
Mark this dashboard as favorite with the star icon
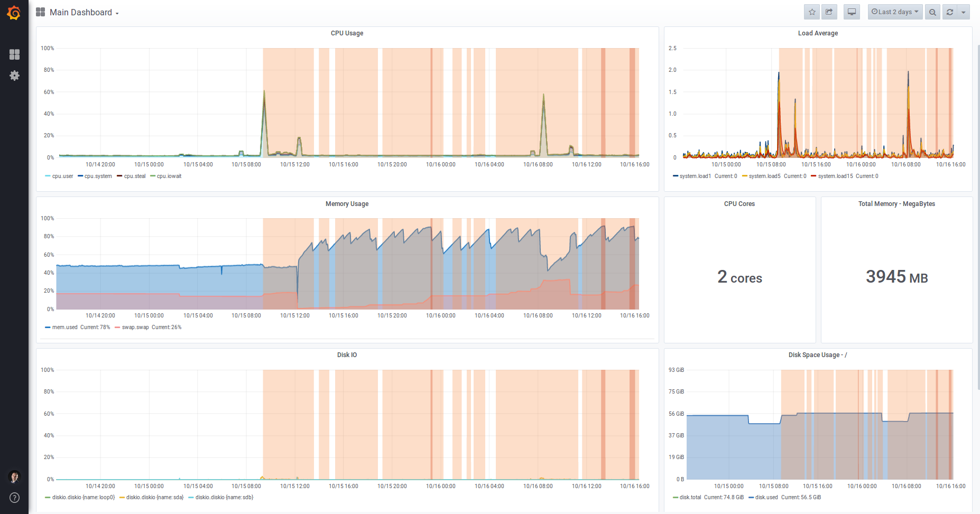coord(811,11)
